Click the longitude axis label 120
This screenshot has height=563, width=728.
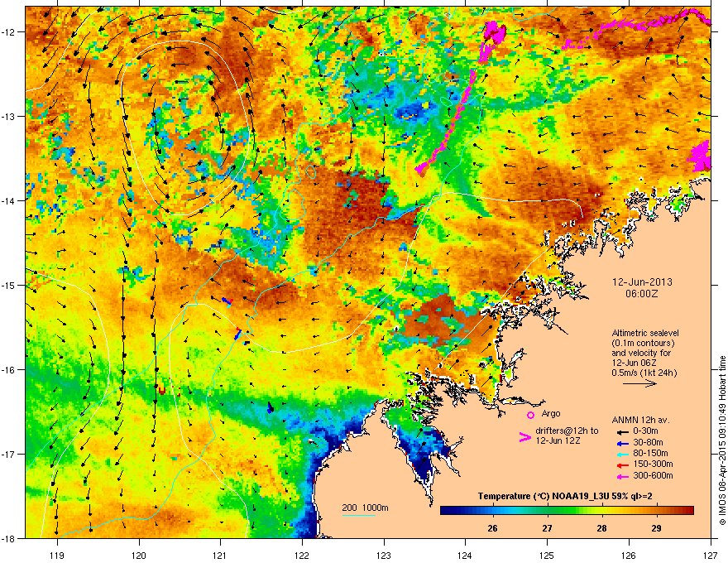tap(139, 555)
